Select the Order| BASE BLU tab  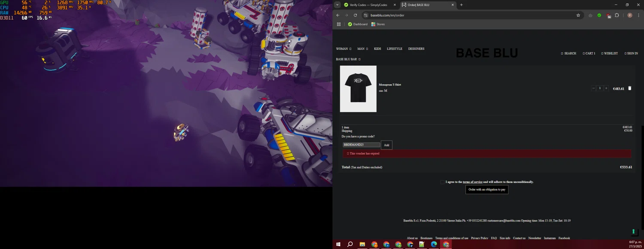428,5
